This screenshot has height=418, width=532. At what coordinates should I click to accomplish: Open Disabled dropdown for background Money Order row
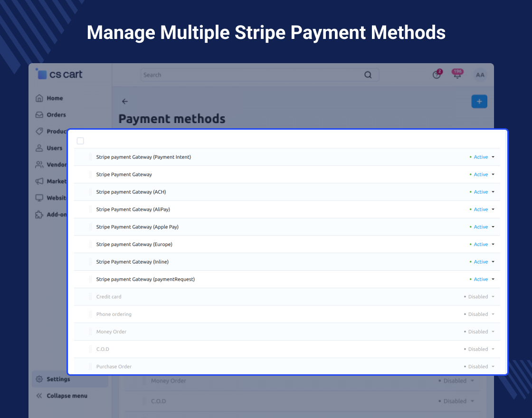pyautogui.click(x=456, y=380)
